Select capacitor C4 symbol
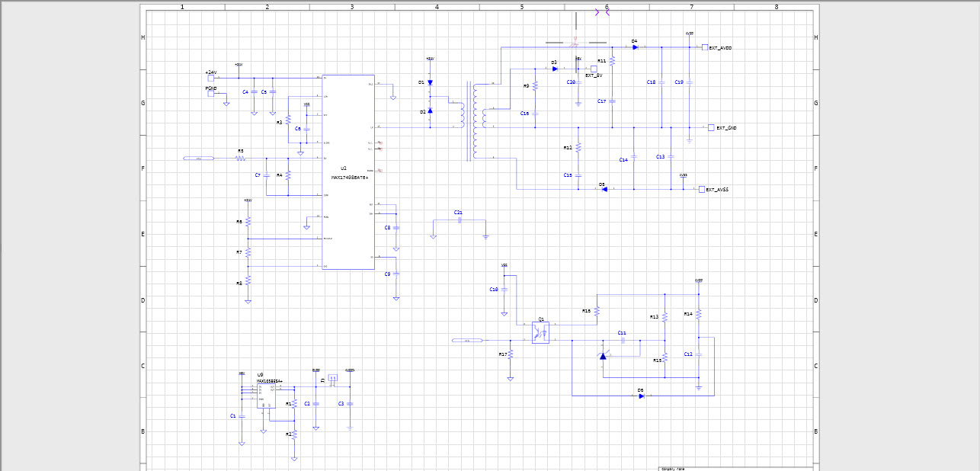Viewport: 980px width, 471px height. click(255, 91)
